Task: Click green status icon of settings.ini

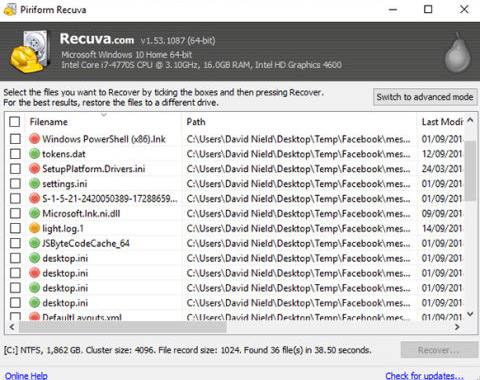Action: (34, 183)
